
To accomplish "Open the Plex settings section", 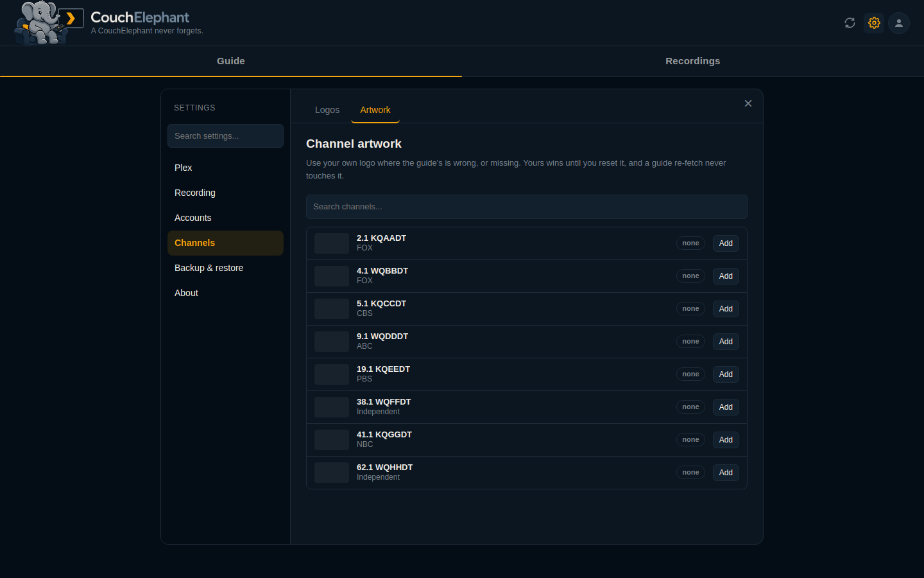I will 225,168.
